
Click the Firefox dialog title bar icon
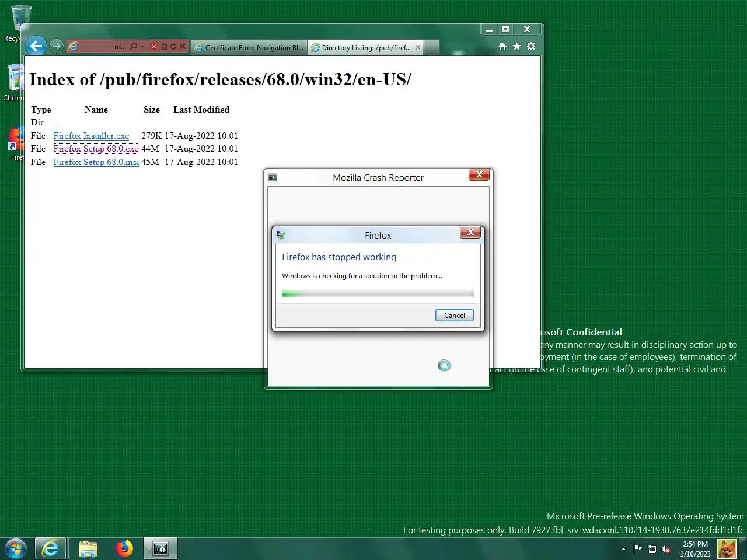click(281, 235)
